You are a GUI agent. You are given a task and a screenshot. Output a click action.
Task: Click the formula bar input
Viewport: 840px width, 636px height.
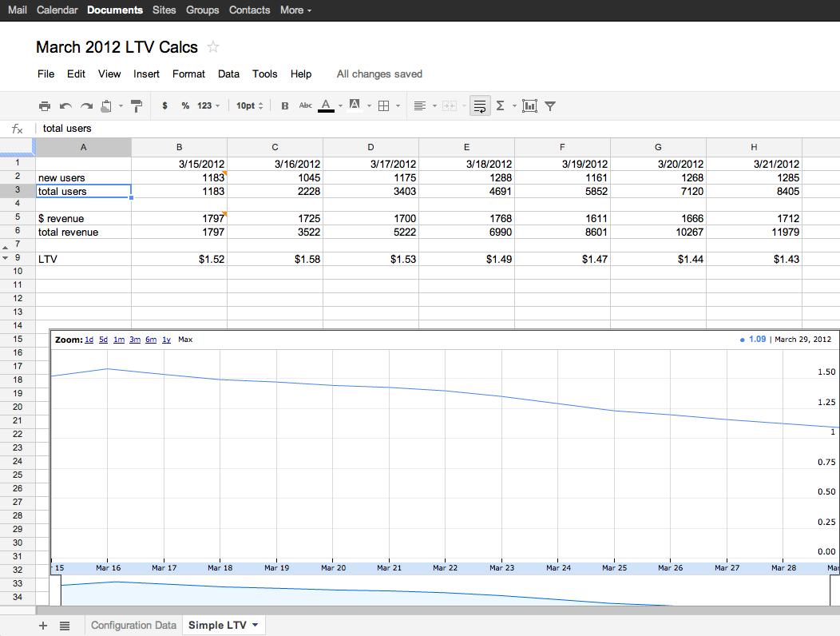437,128
